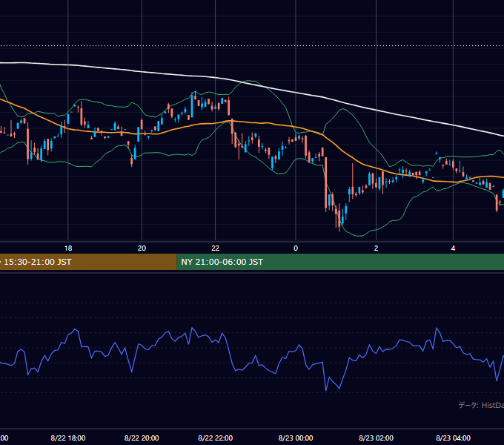Click the '0' hour axis label

click(296, 248)
